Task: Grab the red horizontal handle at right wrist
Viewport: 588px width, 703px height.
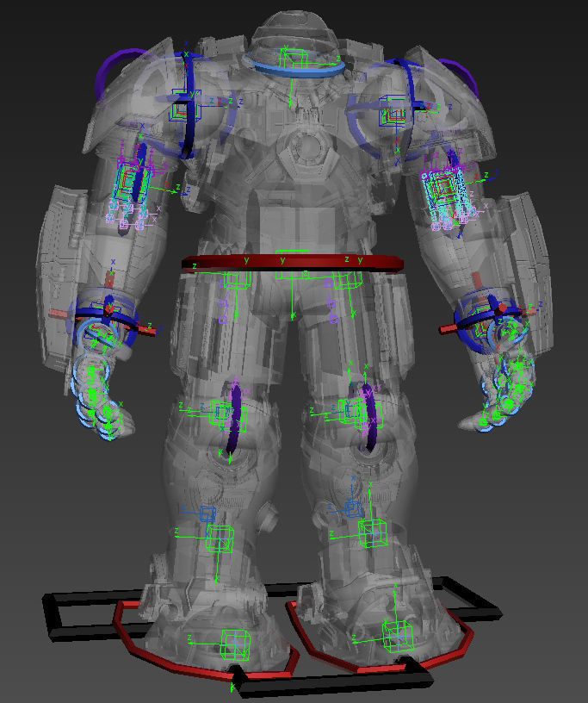Action: coord(449,328)
